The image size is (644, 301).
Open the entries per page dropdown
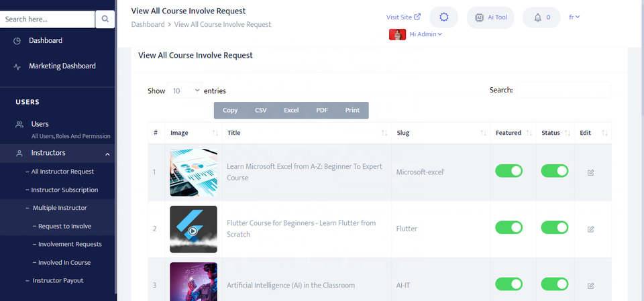185,91
